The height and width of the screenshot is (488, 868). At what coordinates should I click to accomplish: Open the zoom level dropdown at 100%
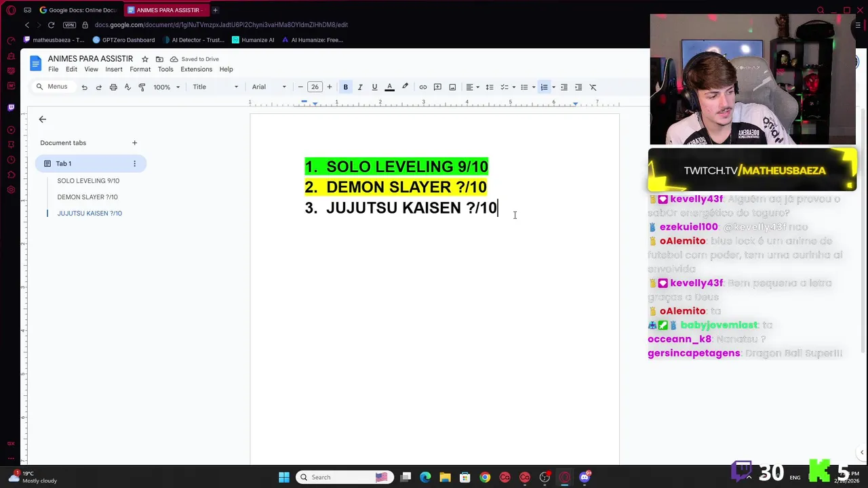(x=167, y=87)
